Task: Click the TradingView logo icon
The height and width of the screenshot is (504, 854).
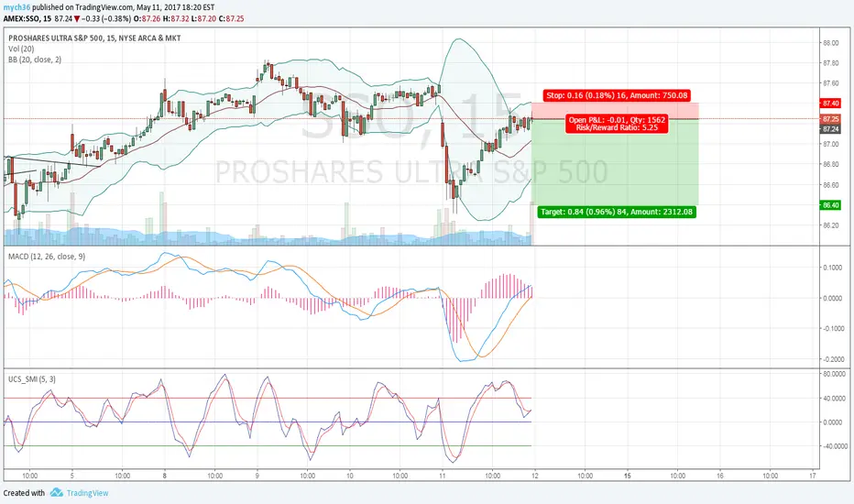Action: [57, 493]
